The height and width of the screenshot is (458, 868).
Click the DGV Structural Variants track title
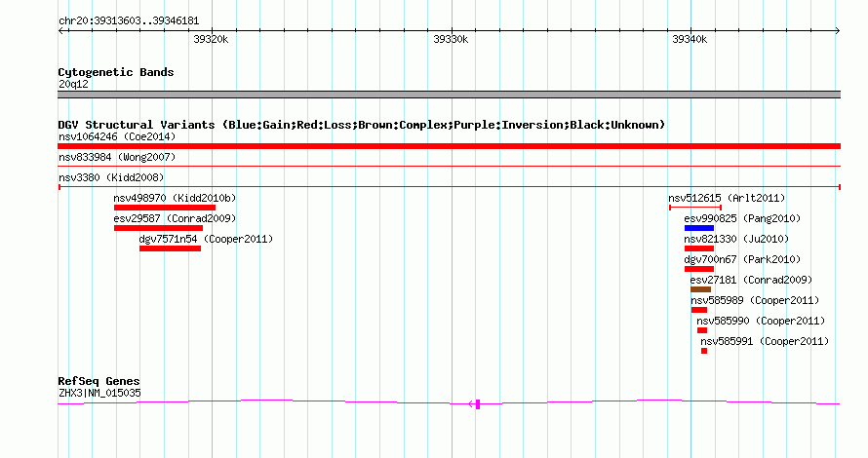pos(362,125)
